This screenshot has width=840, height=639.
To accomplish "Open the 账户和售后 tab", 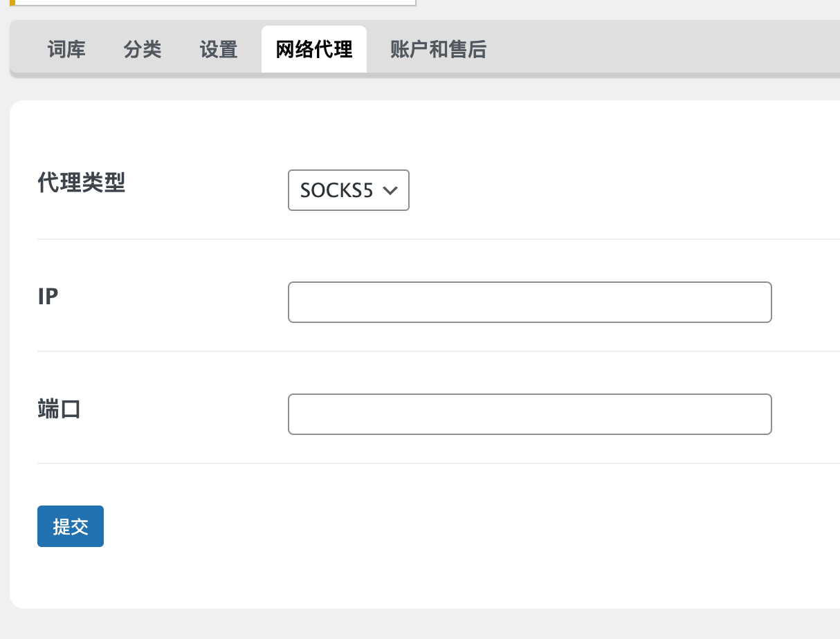I will pyautogui.click(x=438, y=50).
